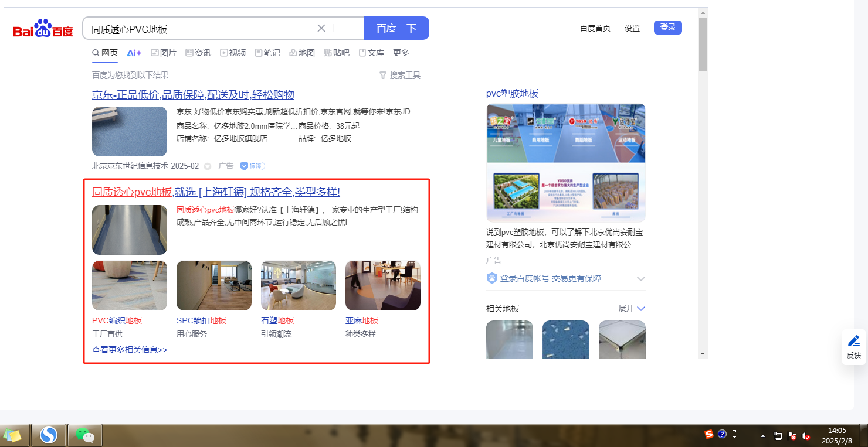Screen dimensions: 868x447
Task: Open the 同质透心pvc地板 上海轩德 result title
Action: point(216,192)
